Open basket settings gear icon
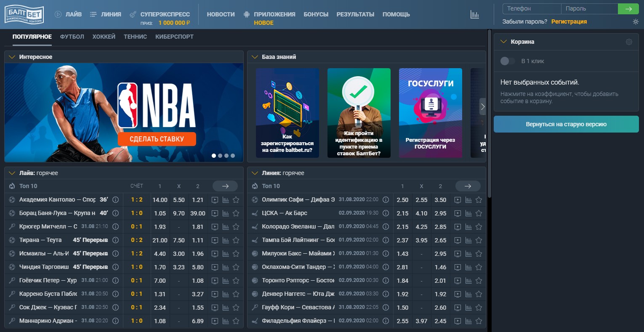The height and width of the screenshot is (332, 644). click(629, 42)
